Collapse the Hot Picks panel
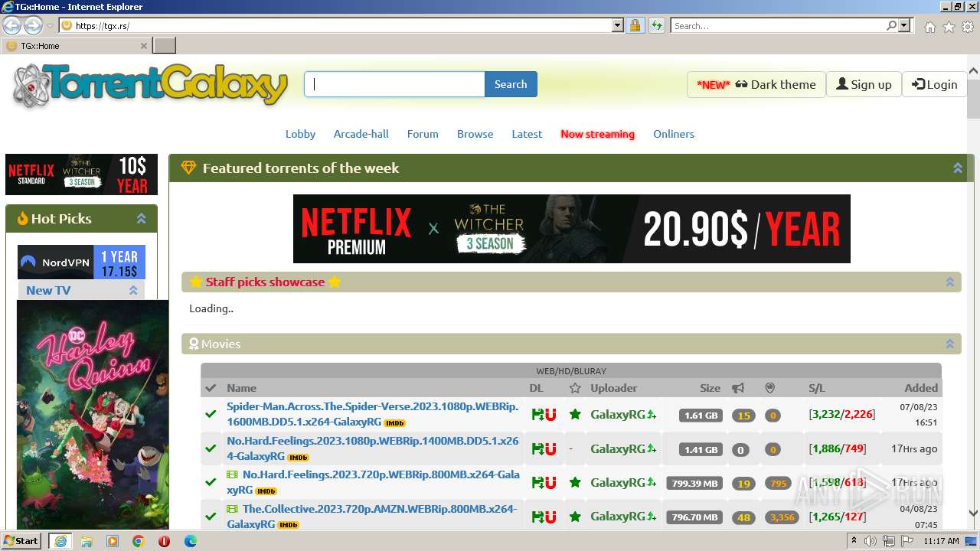 coord(141,218)
